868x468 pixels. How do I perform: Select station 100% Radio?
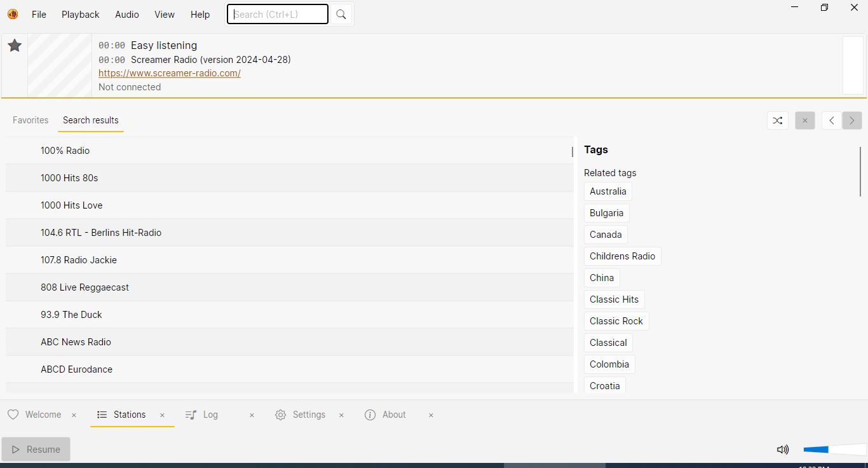point(290,151)
